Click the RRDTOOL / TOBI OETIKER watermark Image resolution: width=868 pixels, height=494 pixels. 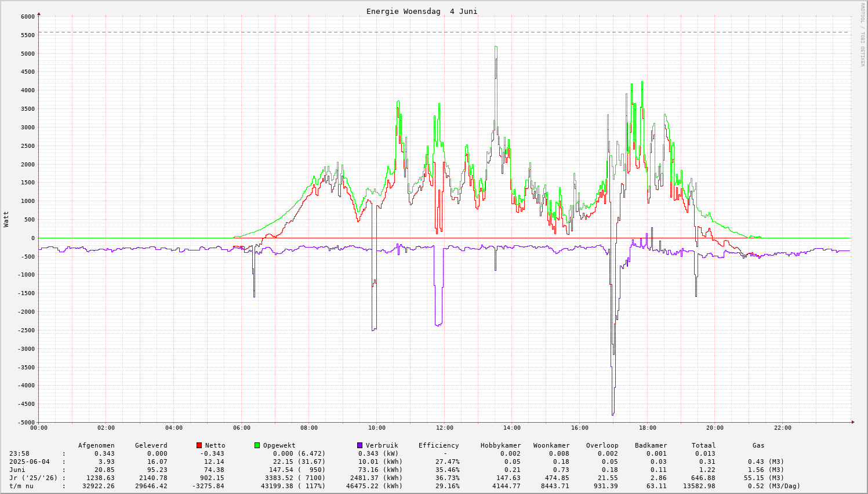pyautogui.click(x=862, y=34)
